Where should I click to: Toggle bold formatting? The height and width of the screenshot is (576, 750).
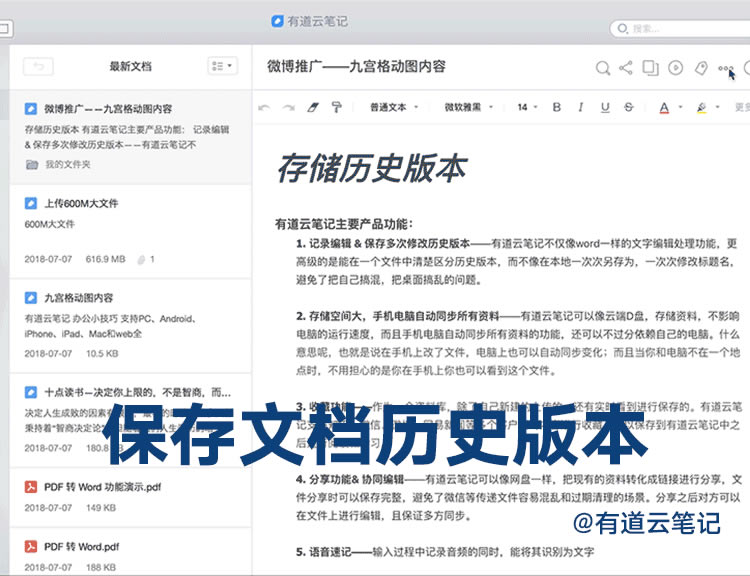[556, 107]
